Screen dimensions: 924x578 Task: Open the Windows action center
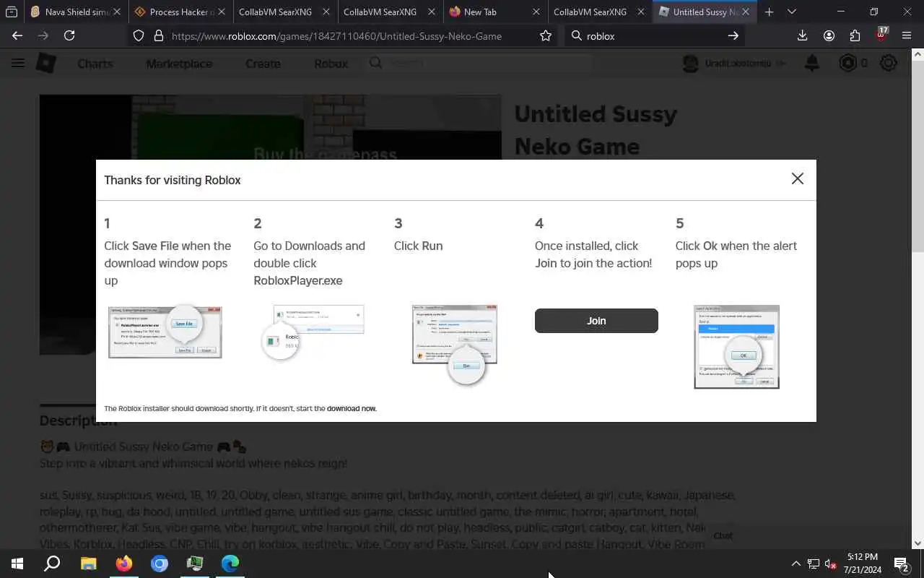(x=901, y=564)
